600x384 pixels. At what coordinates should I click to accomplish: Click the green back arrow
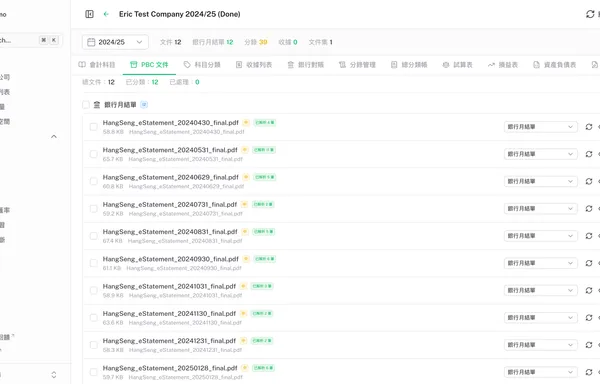pyautogui.click(x=106, y=14)
